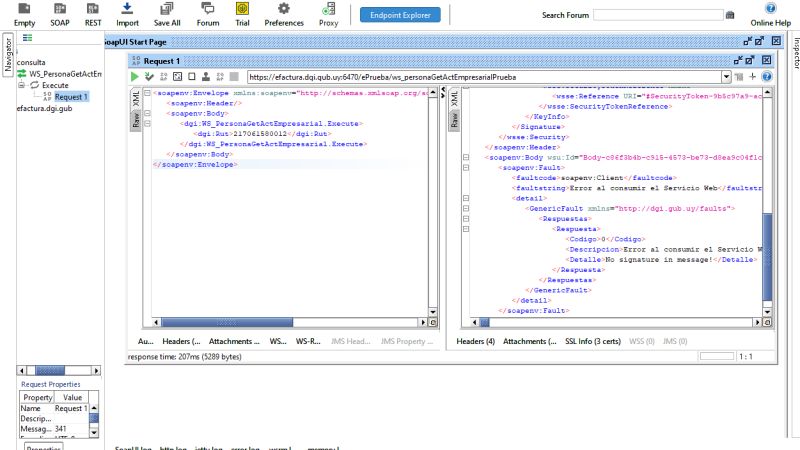Click the Name property value Request 1
The height and width of the screenshot is (450, 800).
71,408
